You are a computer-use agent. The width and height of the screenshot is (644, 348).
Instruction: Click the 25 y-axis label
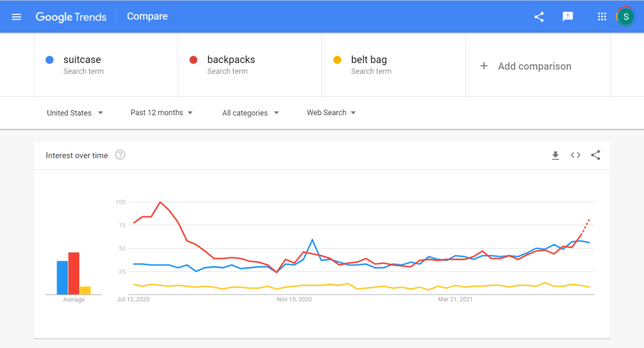[122, 272]
